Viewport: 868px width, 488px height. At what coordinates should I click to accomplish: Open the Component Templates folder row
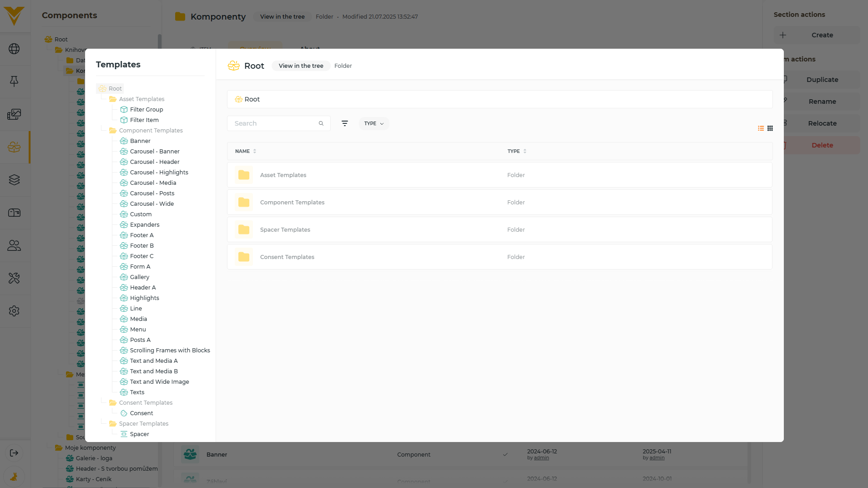click(292, 203)
